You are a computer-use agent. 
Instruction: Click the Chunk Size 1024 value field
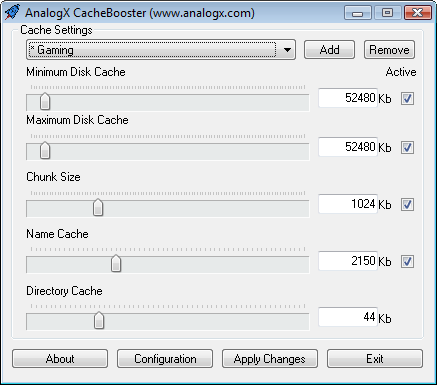coord(348,204)
